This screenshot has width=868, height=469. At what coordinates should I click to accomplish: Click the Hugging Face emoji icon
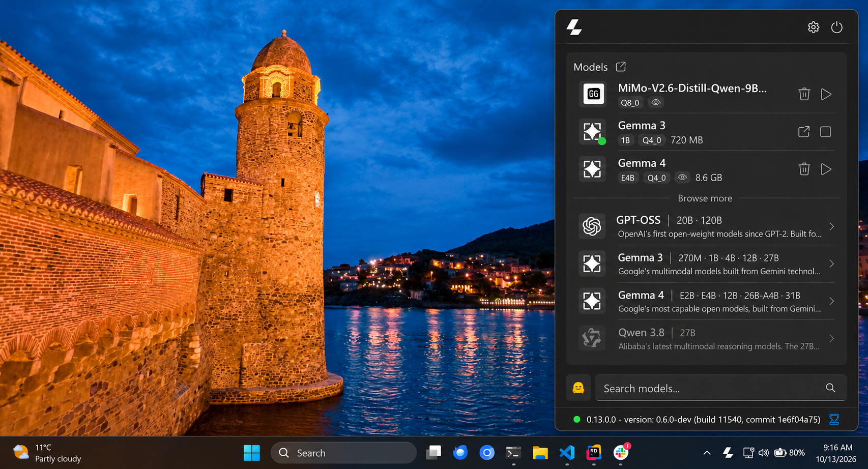pos(578,388)
